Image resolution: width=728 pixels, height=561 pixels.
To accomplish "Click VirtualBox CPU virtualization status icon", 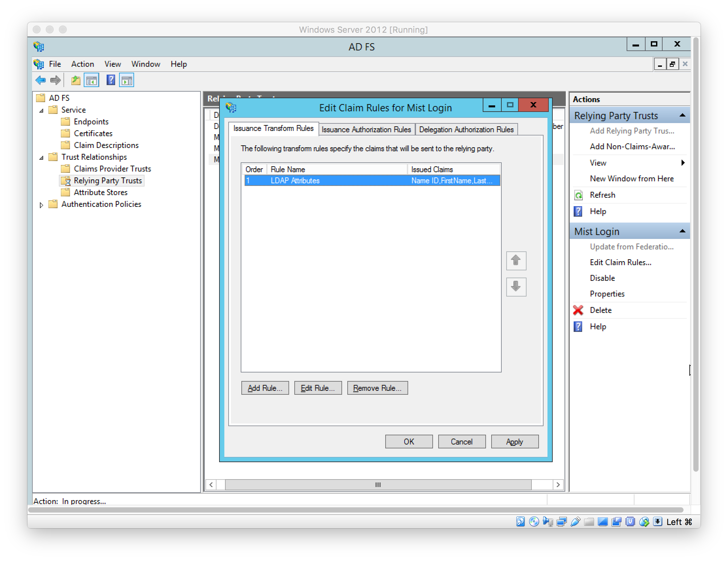I will pyautogui.click(x=630, y=521).
